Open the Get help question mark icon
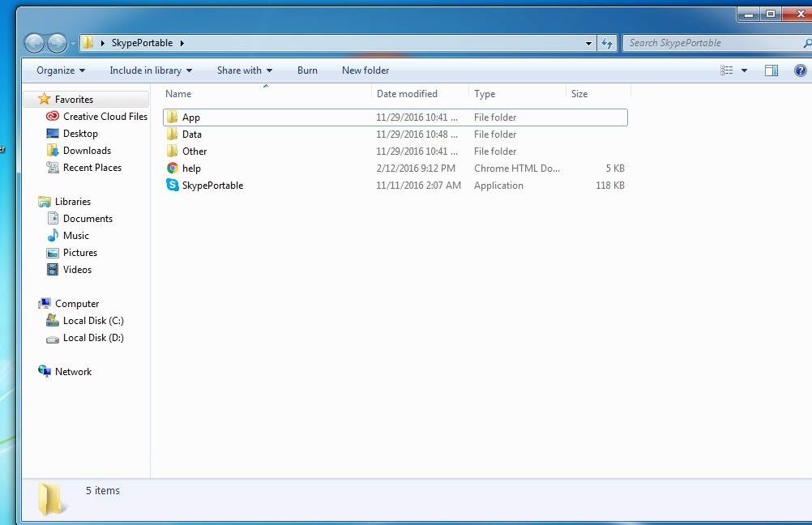The height and width of the screenshot is (525, 812). click(x=800, y=70)
